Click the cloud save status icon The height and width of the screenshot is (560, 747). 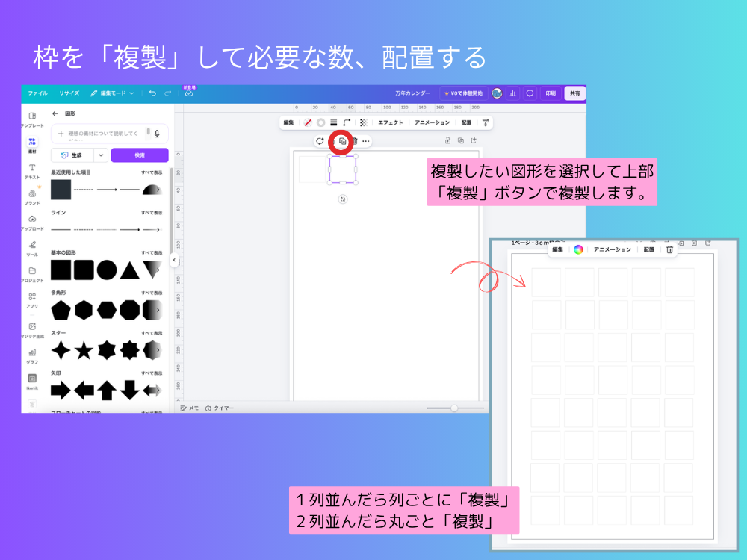(189, 93)
